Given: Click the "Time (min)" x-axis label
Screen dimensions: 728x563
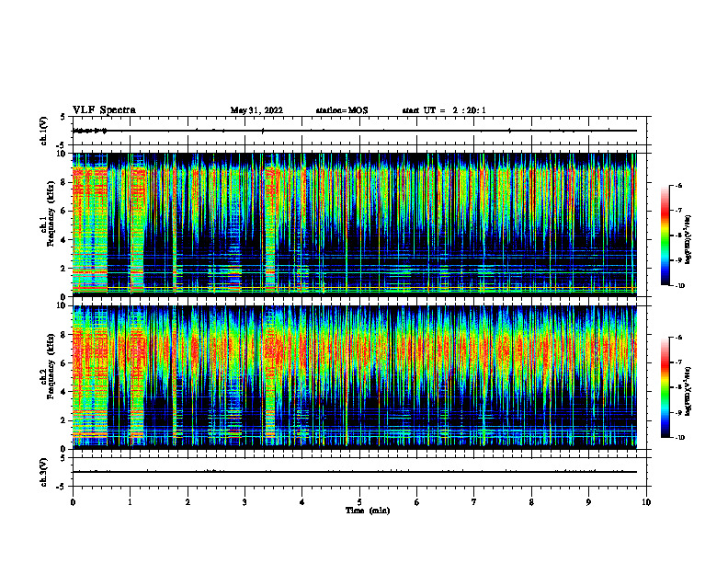Looking at the screenshot, I should (368, 511).
